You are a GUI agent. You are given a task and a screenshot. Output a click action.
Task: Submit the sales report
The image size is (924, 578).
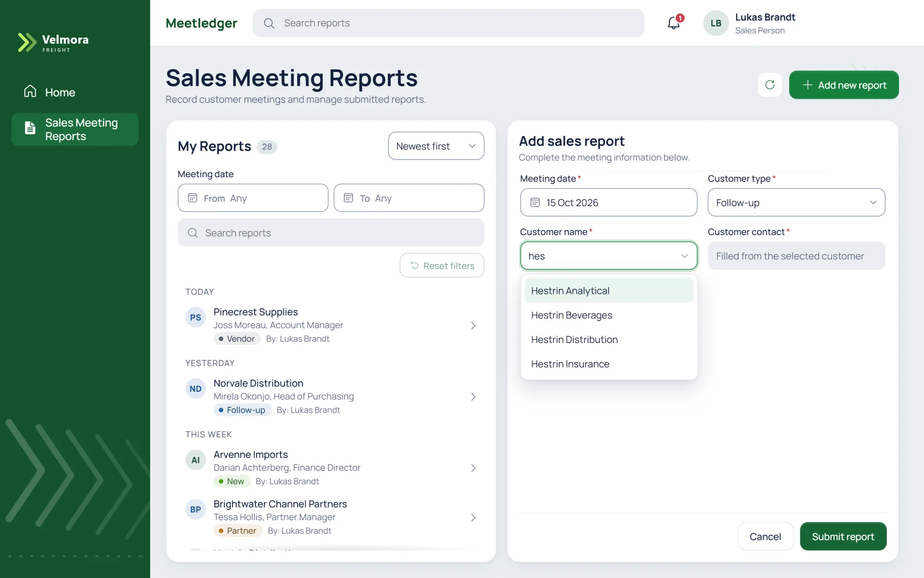[x=843, y=536]
